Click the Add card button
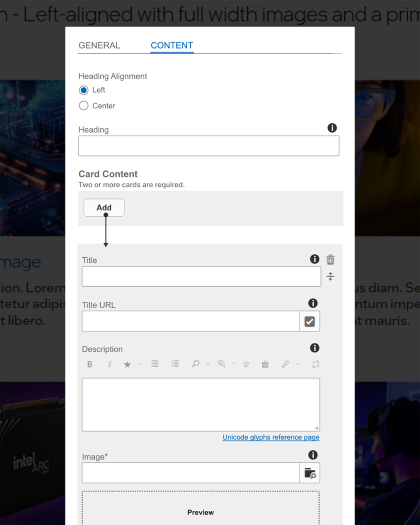 104,208
